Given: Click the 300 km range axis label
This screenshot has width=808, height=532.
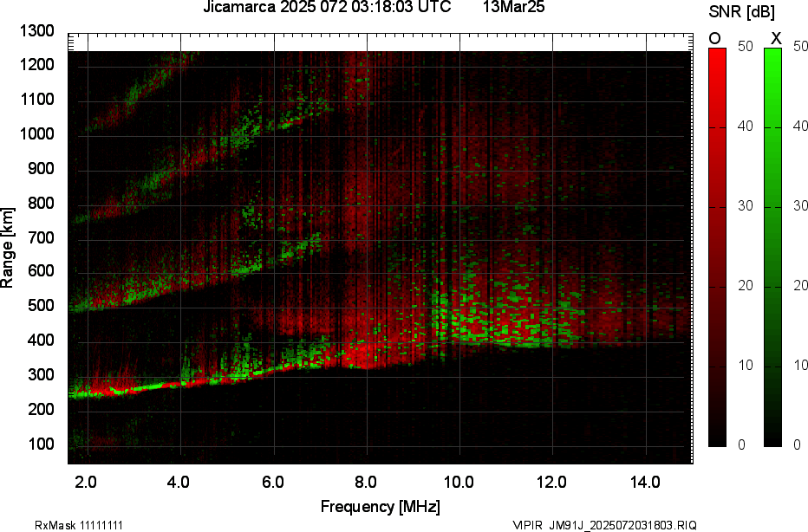Looking at the screenshot, I should 42,374.
